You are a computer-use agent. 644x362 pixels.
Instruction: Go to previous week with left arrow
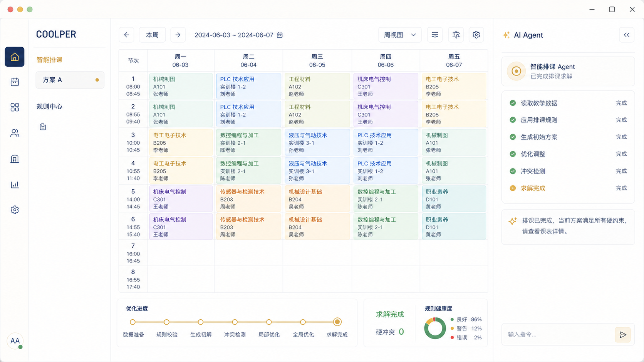(x=126, y=35)
